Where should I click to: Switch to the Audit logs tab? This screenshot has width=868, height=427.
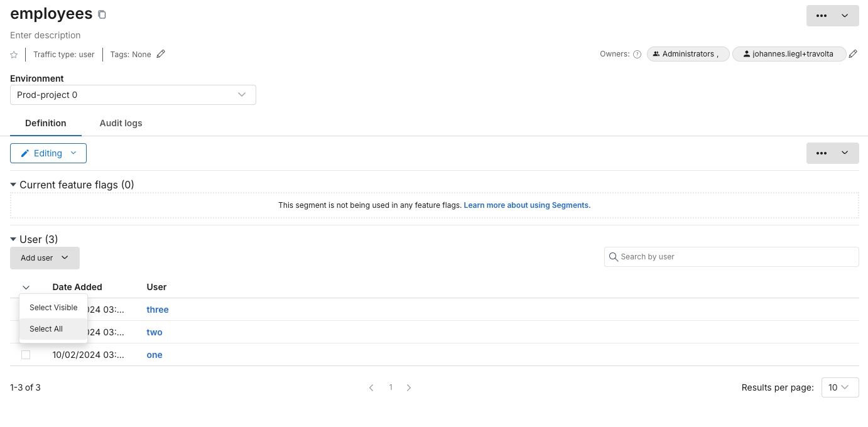tap(121, 123)
